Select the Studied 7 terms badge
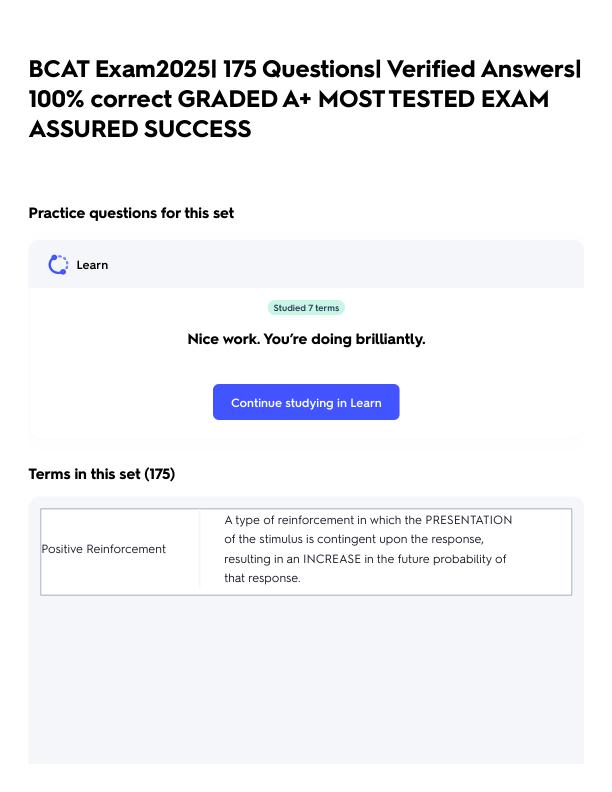 (x=306, y=308)
